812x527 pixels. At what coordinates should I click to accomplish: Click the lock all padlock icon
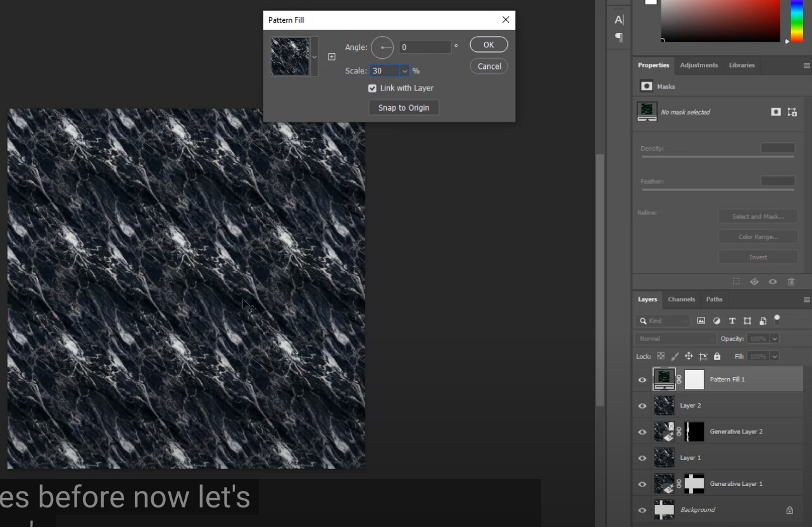[x=717, y=356]
